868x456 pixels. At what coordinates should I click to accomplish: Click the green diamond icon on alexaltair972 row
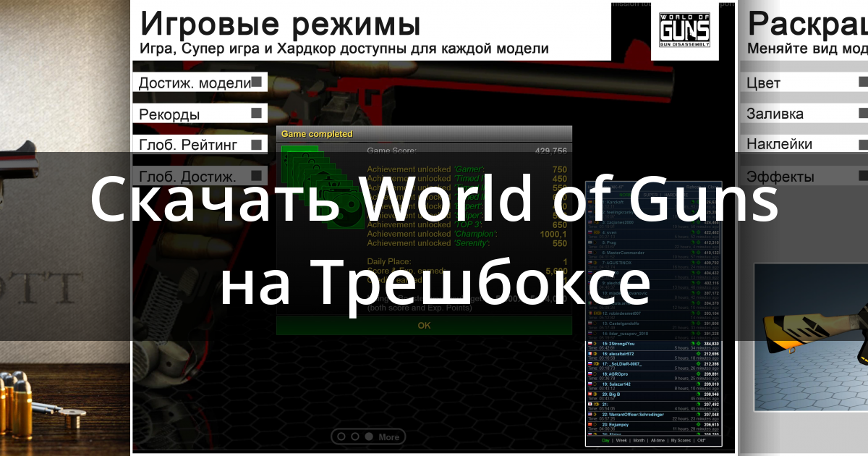pyautogui.click(x=698, y=354)
